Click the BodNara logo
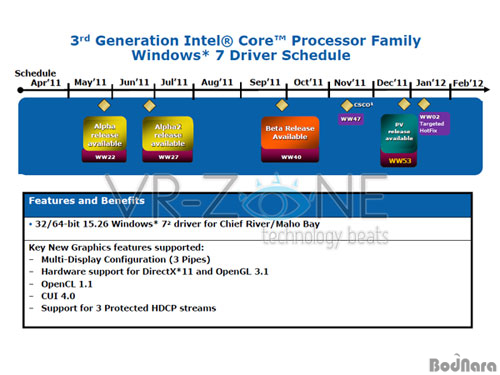 (463, 364)
